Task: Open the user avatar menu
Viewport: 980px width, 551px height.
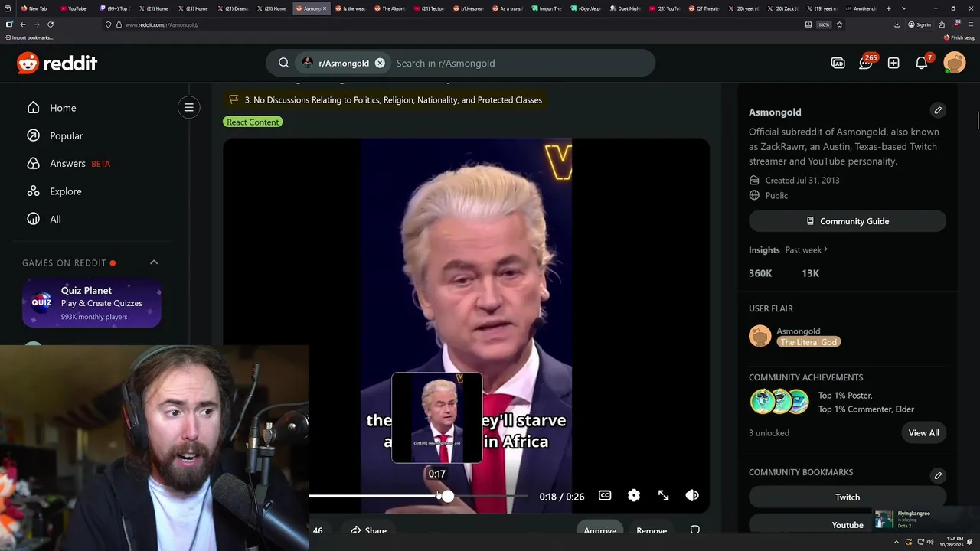Action: (955, 63)
